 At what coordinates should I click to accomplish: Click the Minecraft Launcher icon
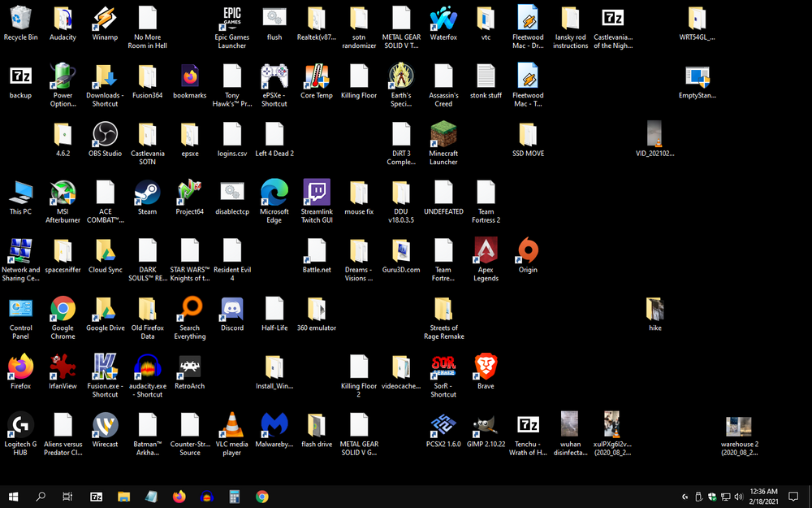pos(443,134)
